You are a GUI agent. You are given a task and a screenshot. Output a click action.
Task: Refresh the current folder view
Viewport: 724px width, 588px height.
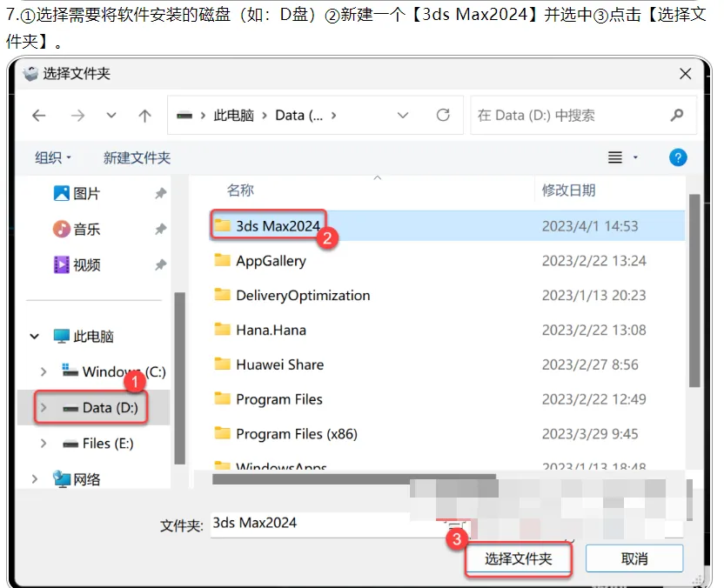click(443, 115)
